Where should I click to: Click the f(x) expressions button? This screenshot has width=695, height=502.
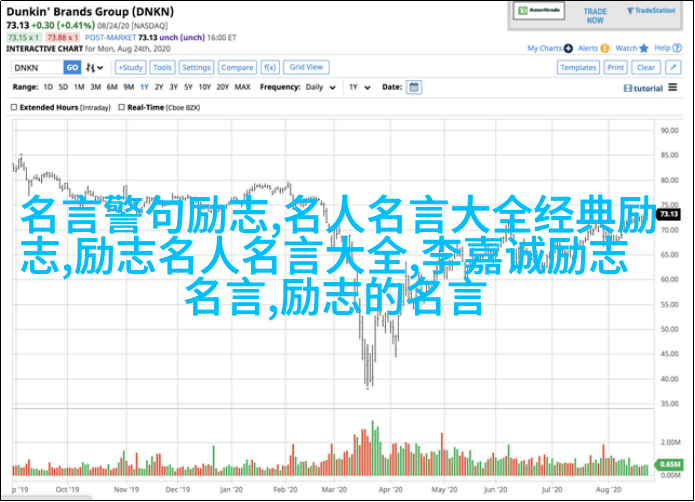[270, 67]
